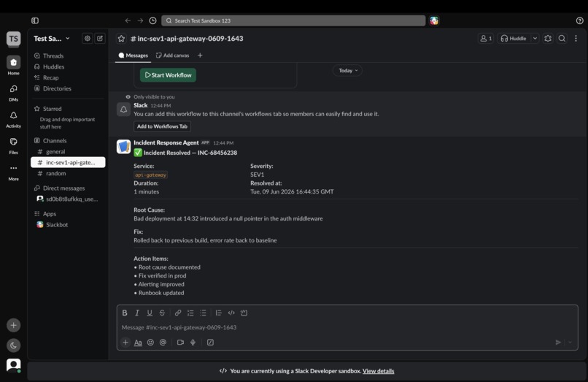Open DMs in the left rail
The width and height of the screenshot is (588, 382).
(14, 93)
